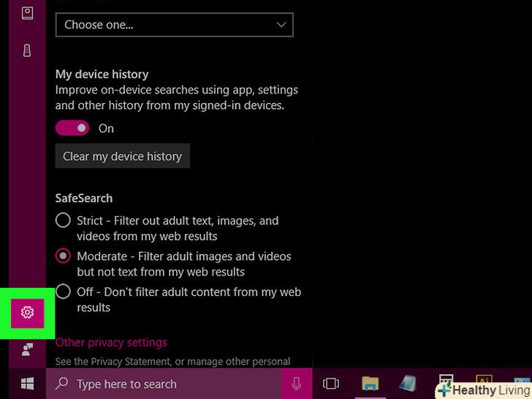The width and height of the screenshot is (532, 399).
Task: Open Devices icon in Cortana sidebar
Action: click(x=27, y=50)
